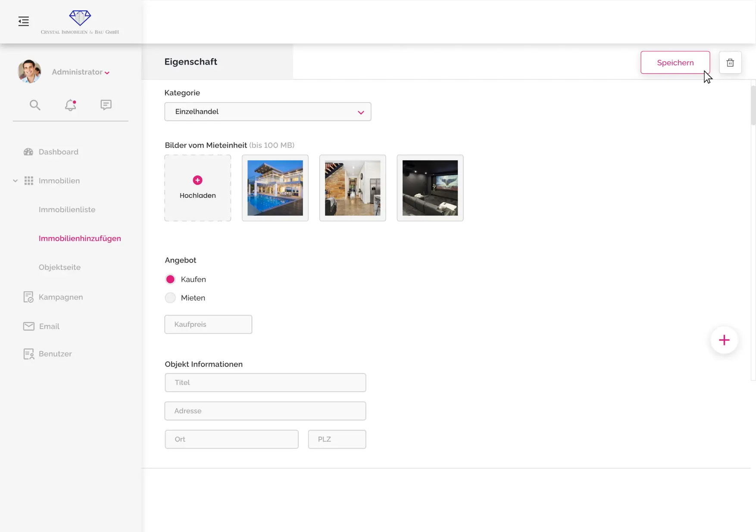Open Kampagnen via its sidebar icon

point(28,297)
